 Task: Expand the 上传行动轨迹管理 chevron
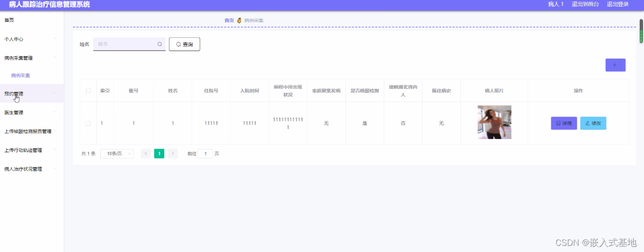coord(55,150)
